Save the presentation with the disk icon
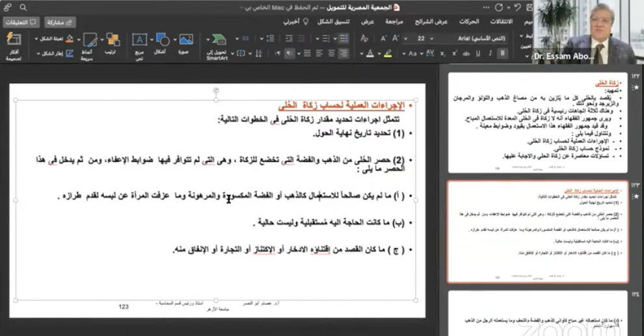 click(530, 7)
